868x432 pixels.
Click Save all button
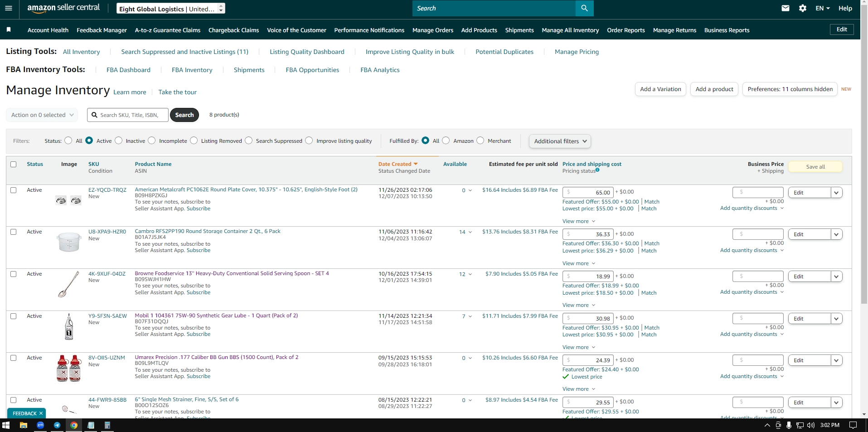click(x=815, y=167)
